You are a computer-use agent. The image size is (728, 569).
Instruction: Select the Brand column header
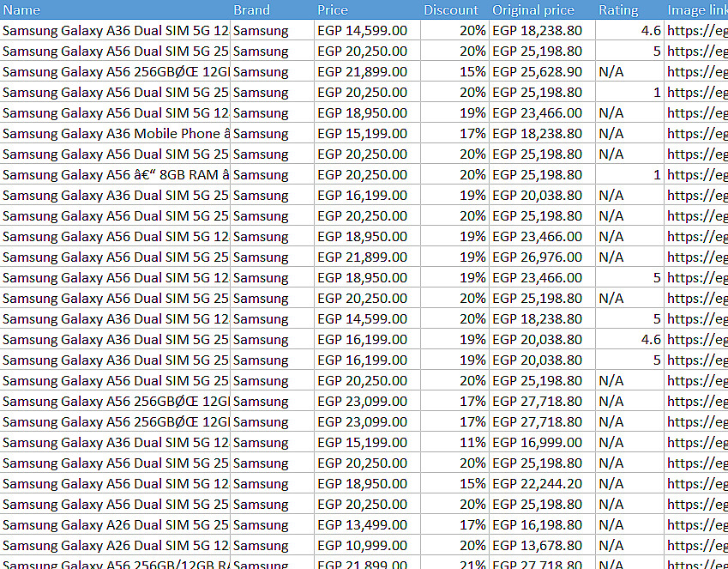pos(272,9)
